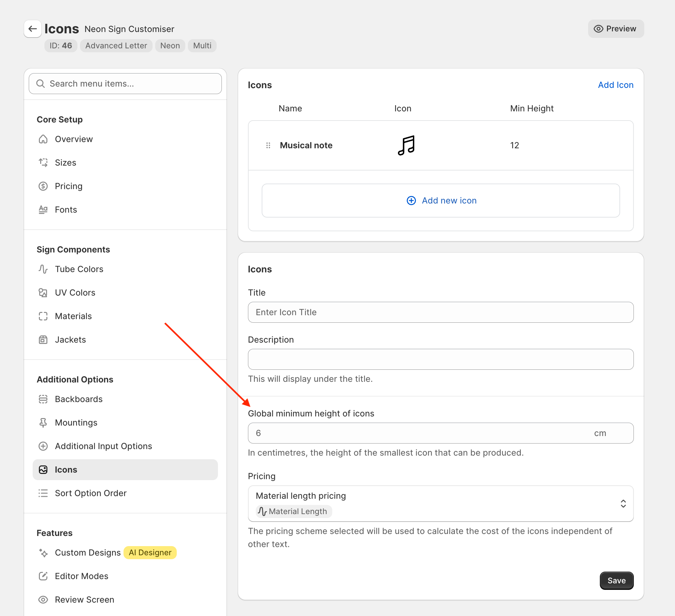Click the Pricing select chevron arrows

tap(623, 504)
